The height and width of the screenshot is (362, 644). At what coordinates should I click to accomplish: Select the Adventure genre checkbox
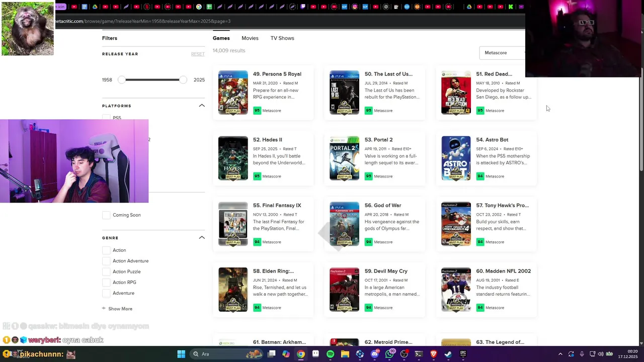click(106, 293)
